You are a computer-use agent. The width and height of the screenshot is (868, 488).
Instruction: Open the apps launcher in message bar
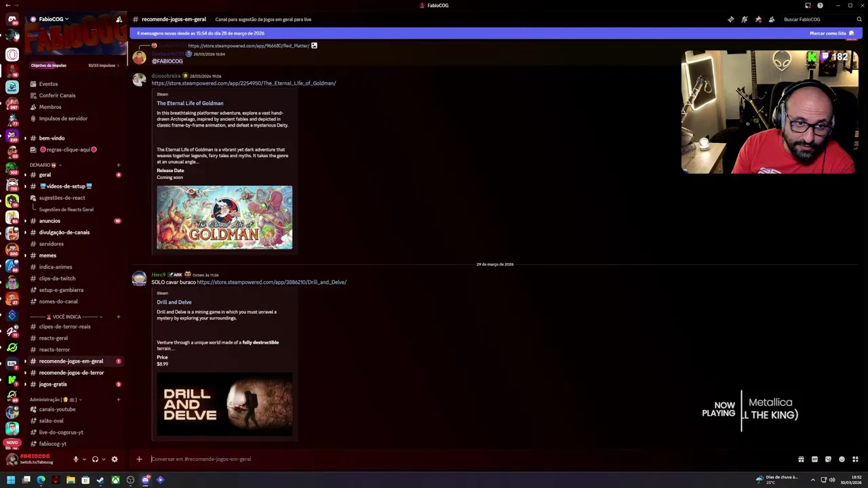click(x=855, y=459)
